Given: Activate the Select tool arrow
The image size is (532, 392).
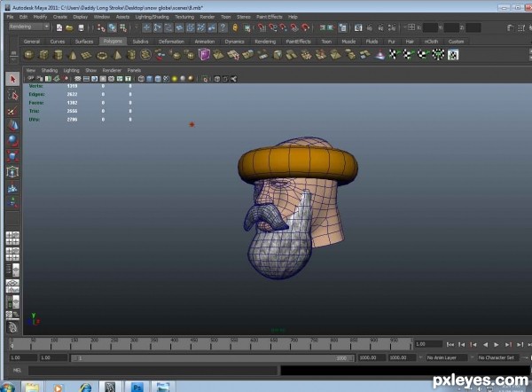Looking at the screenshot, I should [12, 80].
